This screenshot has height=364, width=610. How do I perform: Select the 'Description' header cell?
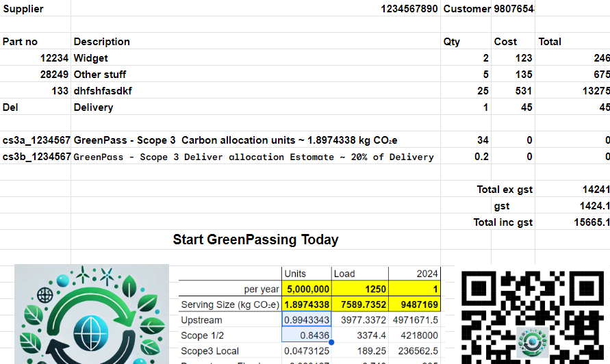(255, 41)
